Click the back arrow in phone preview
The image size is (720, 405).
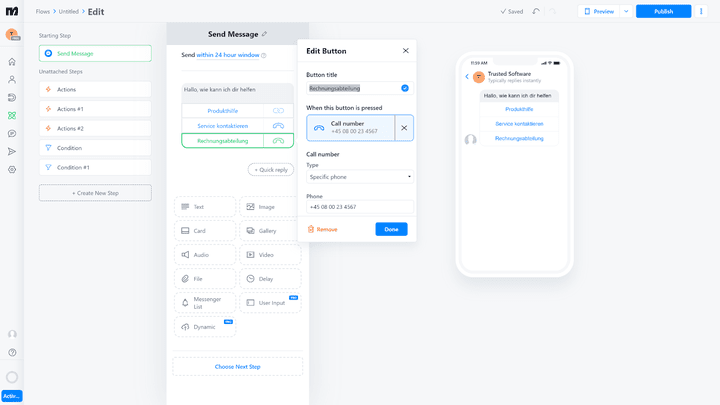point(467,77)
